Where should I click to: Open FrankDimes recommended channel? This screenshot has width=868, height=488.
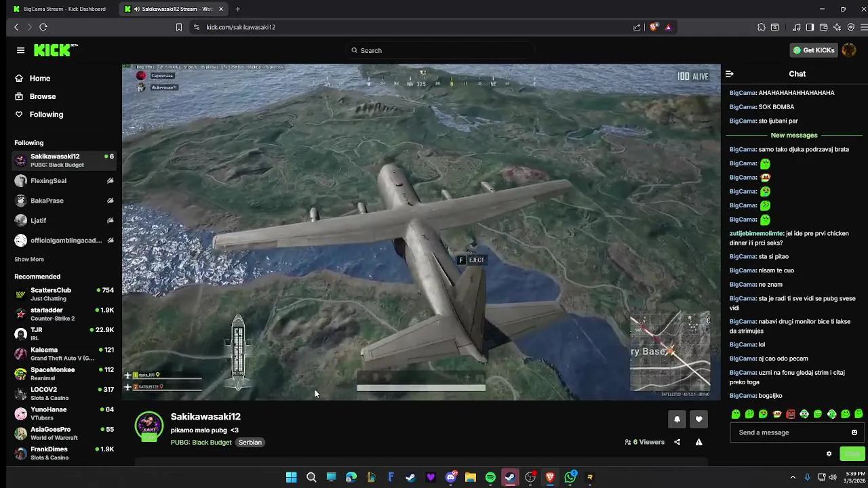[64, 453]
